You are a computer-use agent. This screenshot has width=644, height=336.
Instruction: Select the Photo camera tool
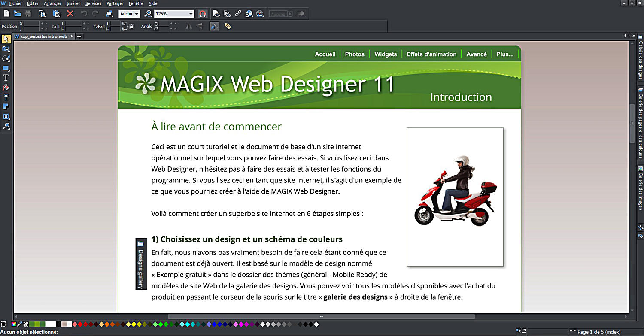click(6, 48)
